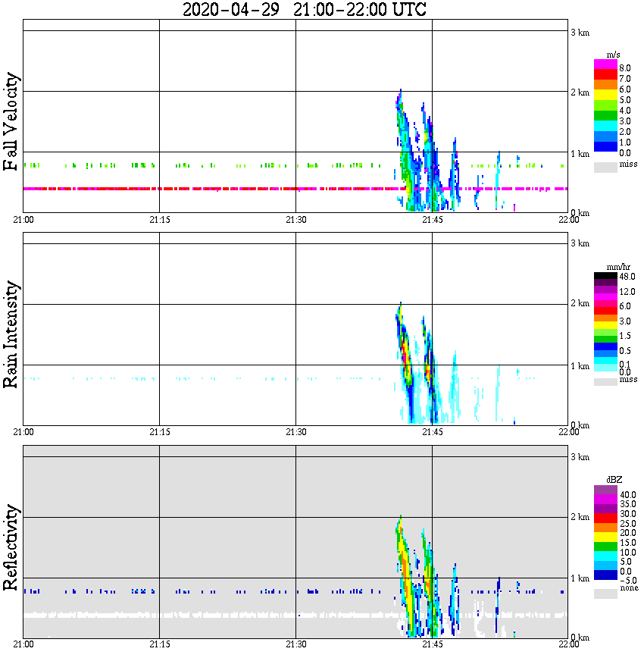Click the yellow swatch in mm/hr legend

(x=605, y=324)
